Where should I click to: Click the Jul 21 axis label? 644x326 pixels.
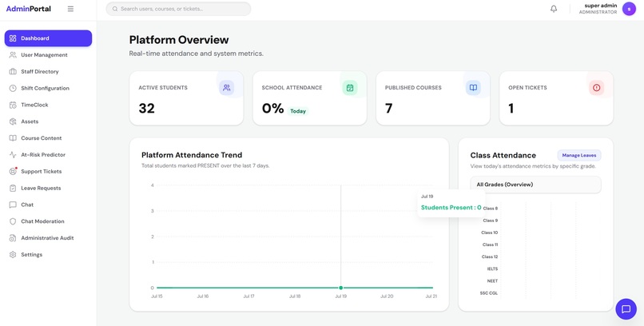coord(431,296)
